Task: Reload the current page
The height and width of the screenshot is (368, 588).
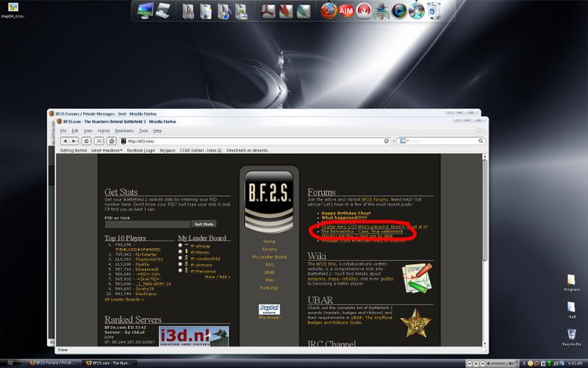Action: [x=86, y=141]
